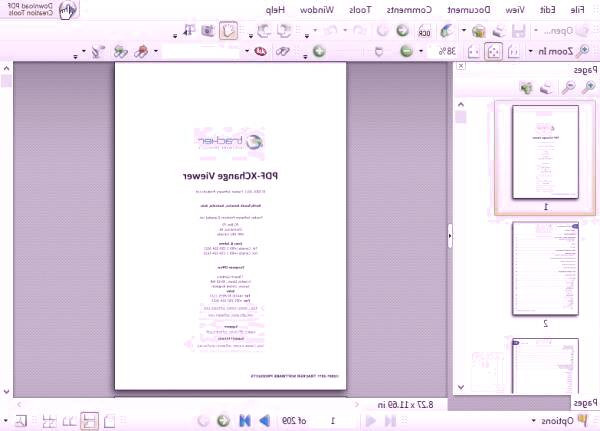Viewport: 600px width, 431px height.
Task: Click the red Find icon in toolbar
Action: pyautogui.click(x=261, y=51)
